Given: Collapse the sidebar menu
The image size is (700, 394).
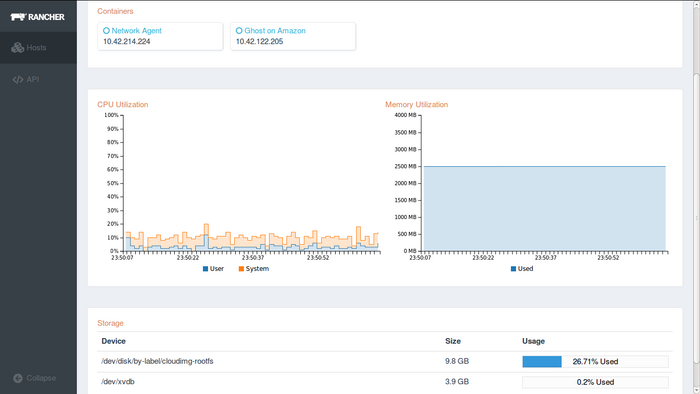Looking at the screenshot, I should point(35,378).
